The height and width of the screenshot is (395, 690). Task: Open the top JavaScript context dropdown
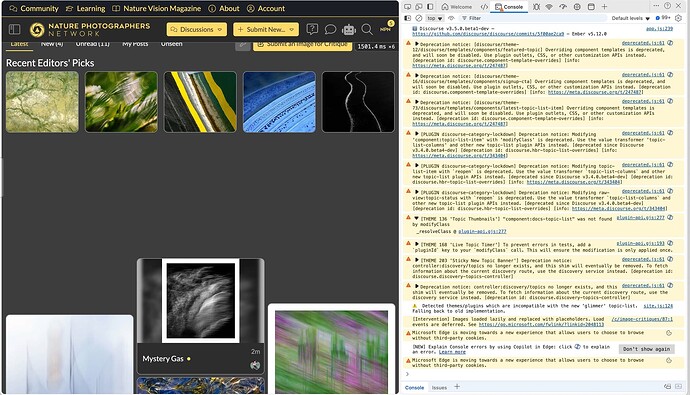[435, 18]
